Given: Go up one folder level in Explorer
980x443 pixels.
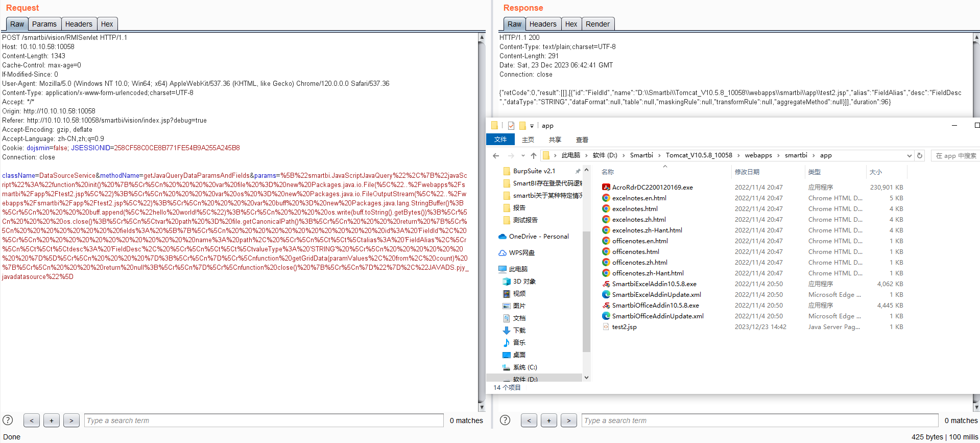Looking at the screenshot, I should point(534,155).
